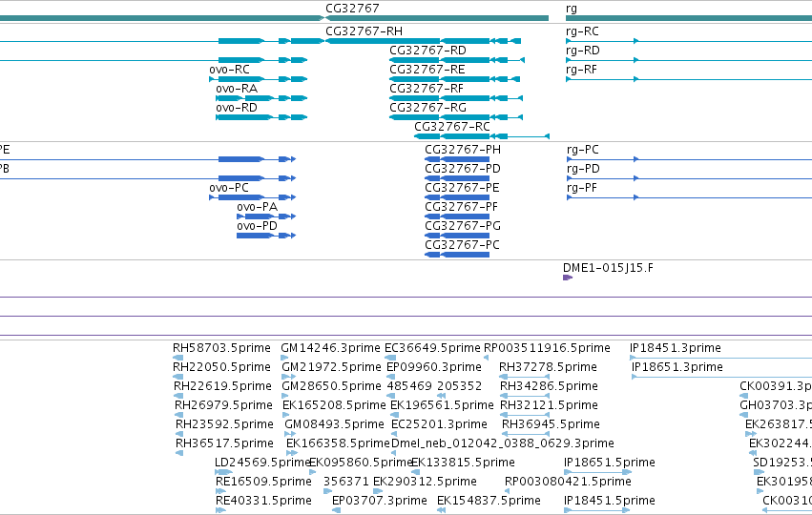The image size is (812, 515).
Task: Select the CG32767-RE transcript label
Action: [x=427, y=70]
